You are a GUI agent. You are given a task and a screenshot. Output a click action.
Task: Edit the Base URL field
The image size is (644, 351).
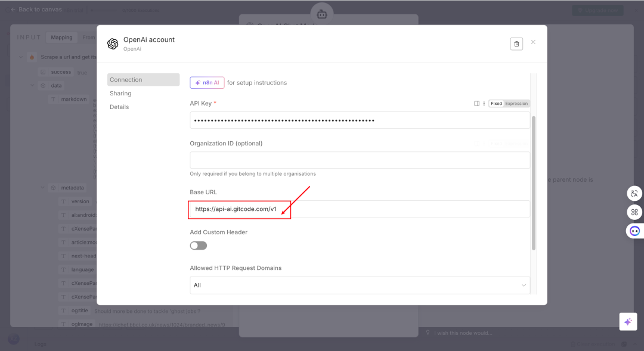click(x=360, y=209)
